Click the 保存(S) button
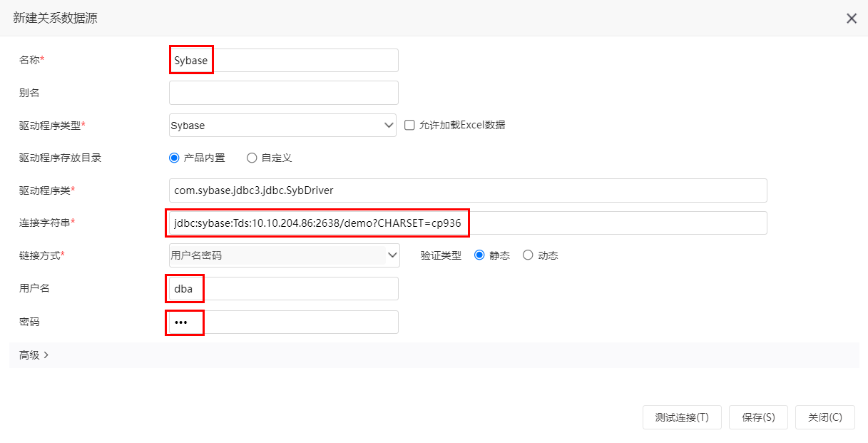Screen dimensions: 868x443 [758, 417]
